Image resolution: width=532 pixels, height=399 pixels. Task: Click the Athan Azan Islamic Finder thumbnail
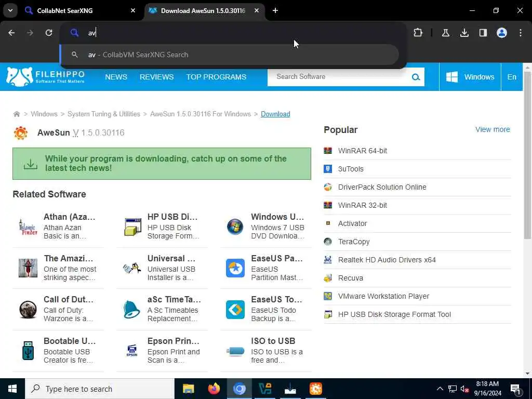pyautogui.click(x=28, y=227)
